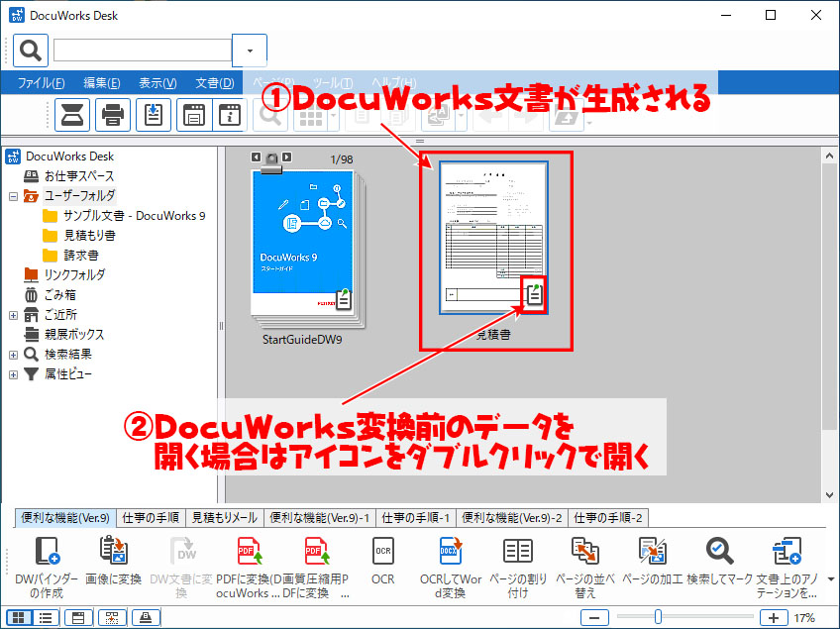This screenshot has height=629, width=840.
Task: Open the tool bar overflow arrow
Action: pyautogui.click(x=831, y=579)
